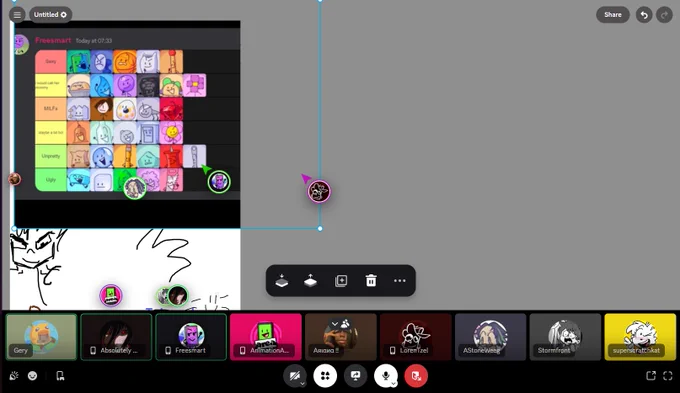The width and height of the screenshot is (680, 393).
Task: Mute the microphone
Action: tap(385, 376)
